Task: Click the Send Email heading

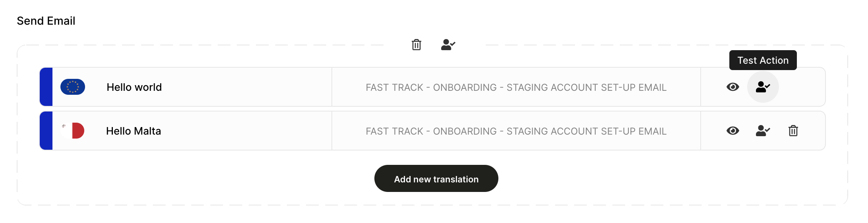Action: click(x=46, y=21)
